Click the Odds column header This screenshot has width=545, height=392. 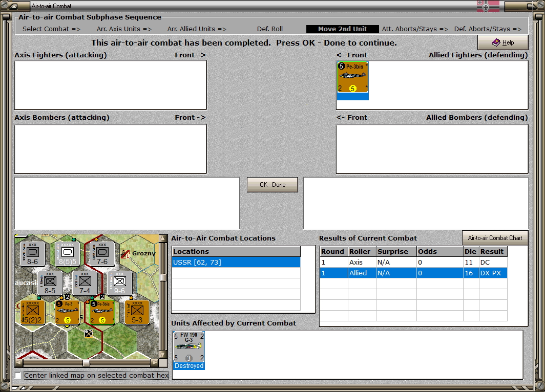[x=439, y=251]
